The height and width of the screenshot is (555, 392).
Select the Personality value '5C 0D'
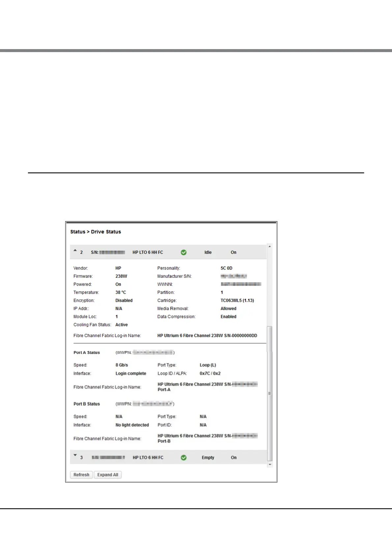coord(226,268)
